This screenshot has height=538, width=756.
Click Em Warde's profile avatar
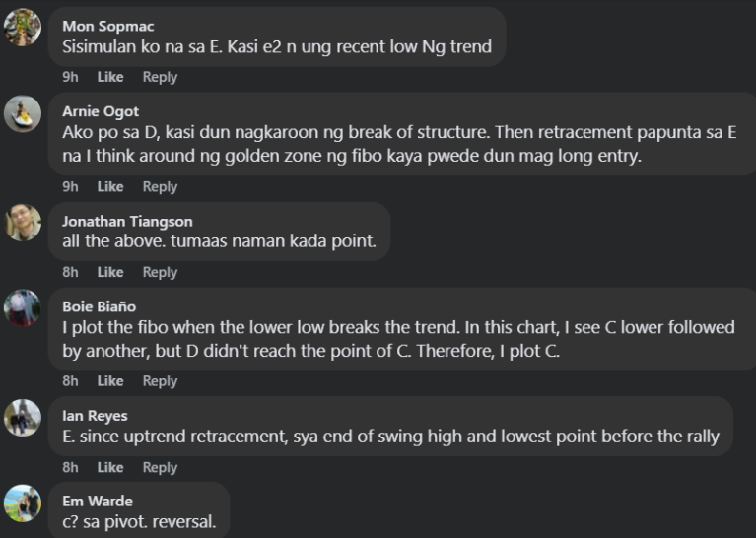coord(23,504)
